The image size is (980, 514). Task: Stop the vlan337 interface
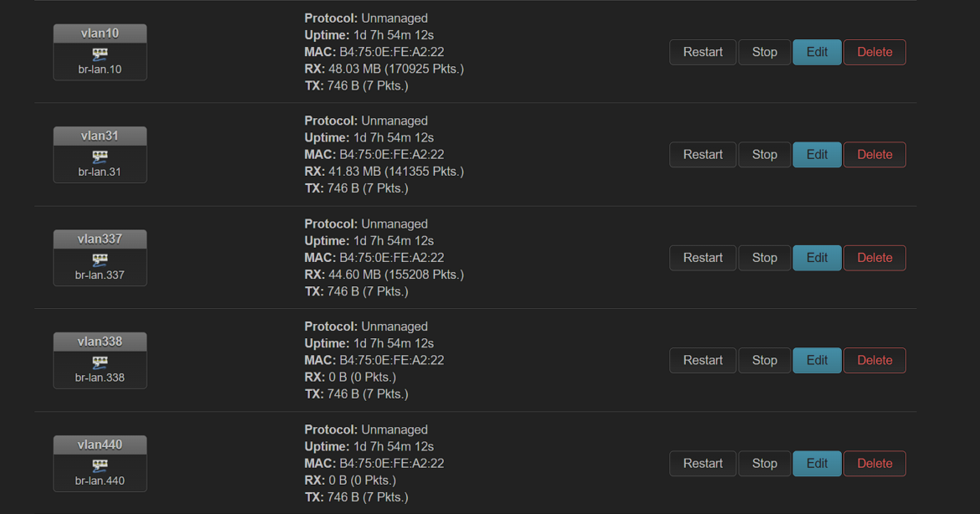[764, 258]
